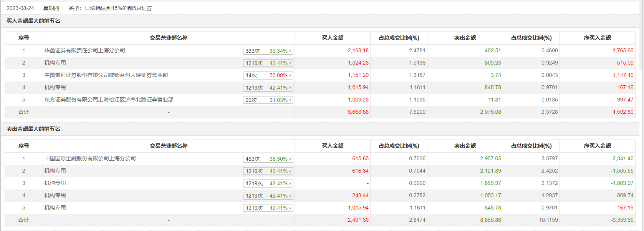Click the date 2023-08-24

click(20, 8)
